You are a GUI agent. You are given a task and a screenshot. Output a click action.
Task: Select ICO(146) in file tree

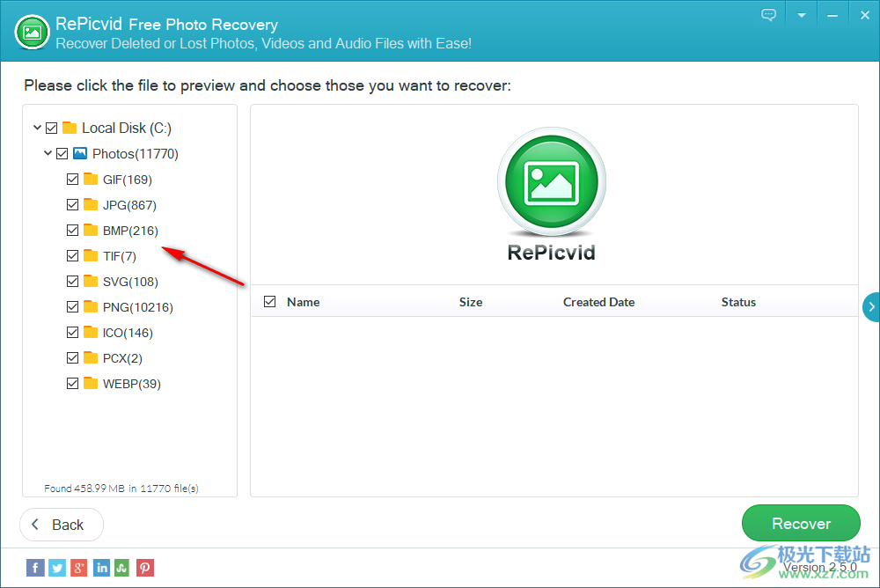pyautogui.click(x=128, y=333)
